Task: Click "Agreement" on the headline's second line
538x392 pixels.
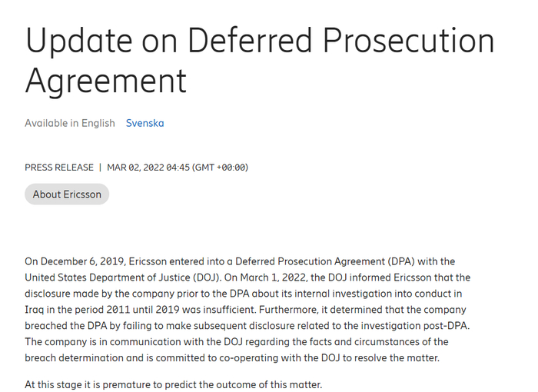Action: coord(106,80)
